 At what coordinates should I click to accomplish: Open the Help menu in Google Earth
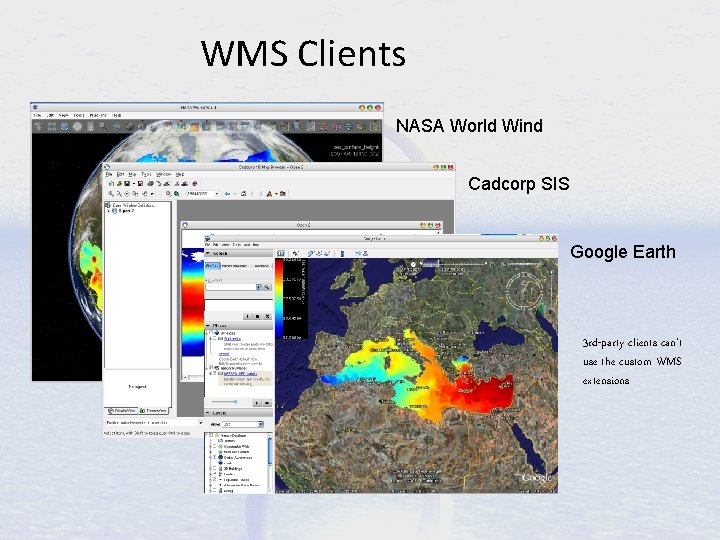pos(256,245)
